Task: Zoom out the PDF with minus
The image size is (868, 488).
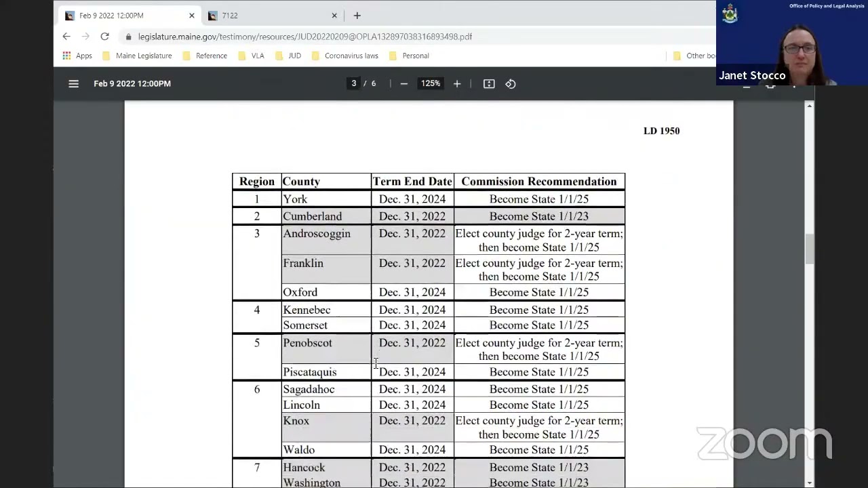Action: tap(404, 83)
